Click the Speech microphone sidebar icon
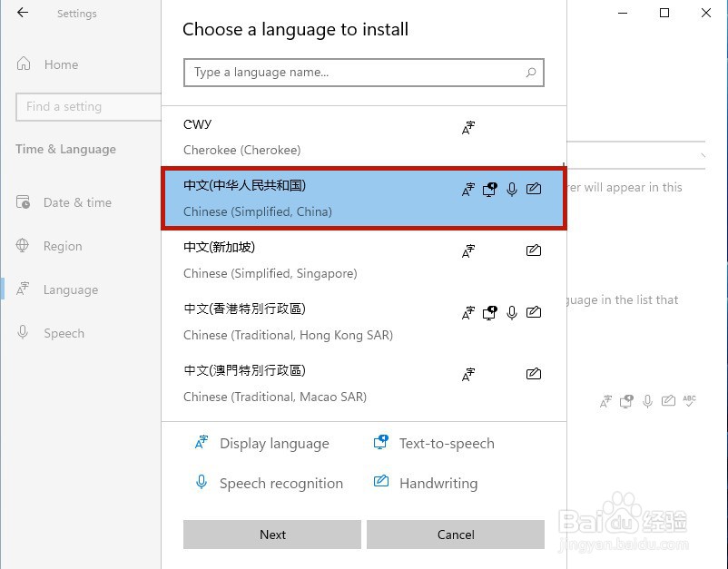The height and width of the screenshot is (569, 728). (x=23, y=332)
